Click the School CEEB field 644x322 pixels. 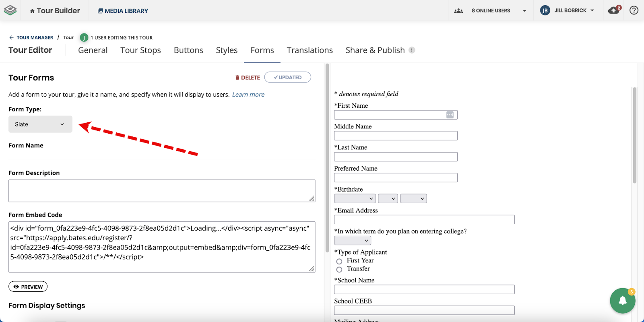click(x=424, y=310)
